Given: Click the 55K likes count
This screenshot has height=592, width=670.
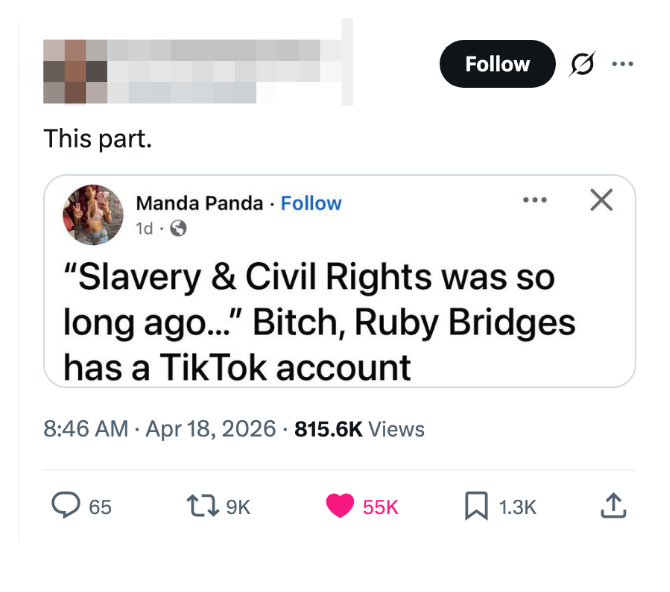Looking at the screenshot, I should click(x=380, y=507).
